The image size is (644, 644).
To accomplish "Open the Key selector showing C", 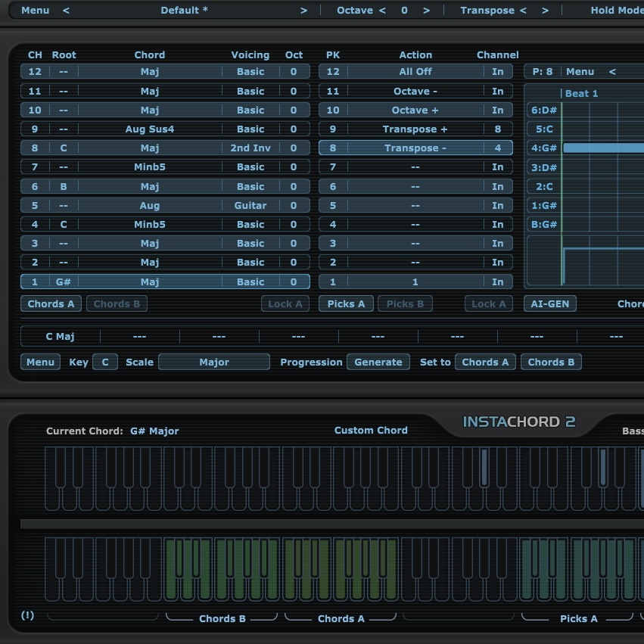I will [105, 362].
